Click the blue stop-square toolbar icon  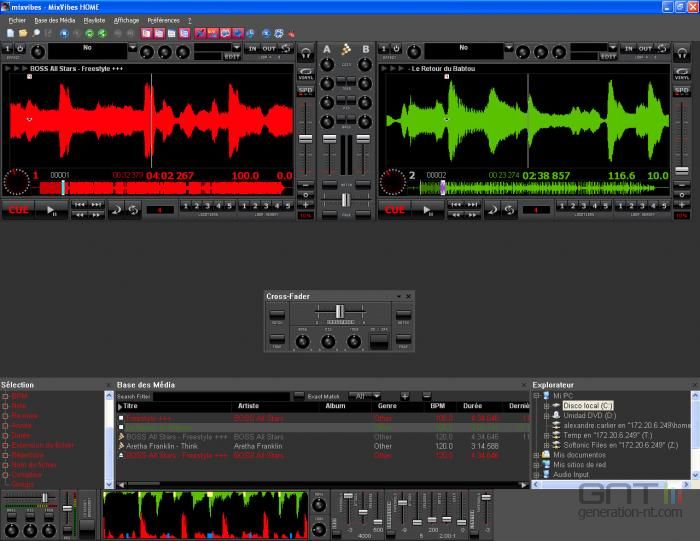click(64, 33)
